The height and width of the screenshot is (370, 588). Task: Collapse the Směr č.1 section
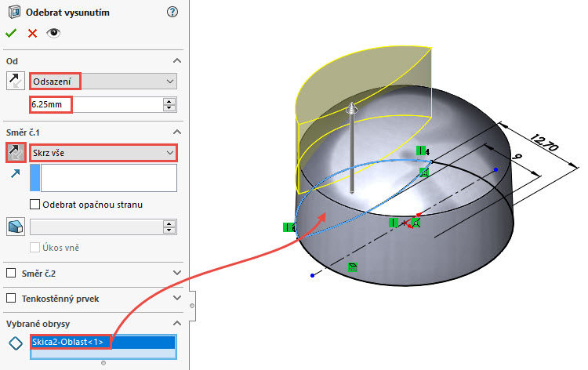coord(177,132)
